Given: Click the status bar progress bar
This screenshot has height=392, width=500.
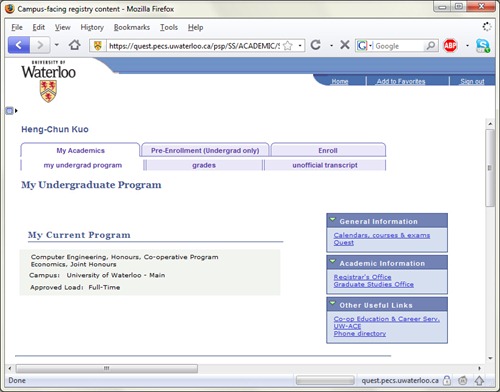Looking at the screenshot, I should [325, 380].
